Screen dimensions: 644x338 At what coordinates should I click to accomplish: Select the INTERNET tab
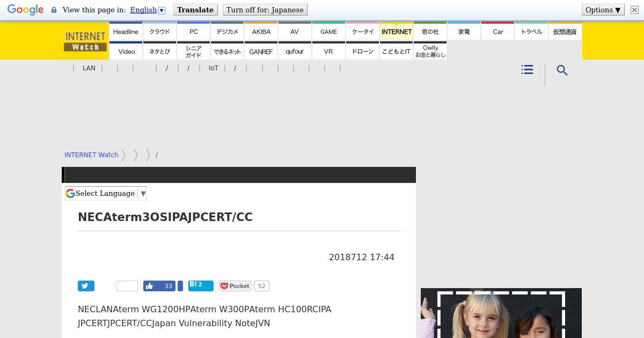pyautogui.click(x=396, y=31)
